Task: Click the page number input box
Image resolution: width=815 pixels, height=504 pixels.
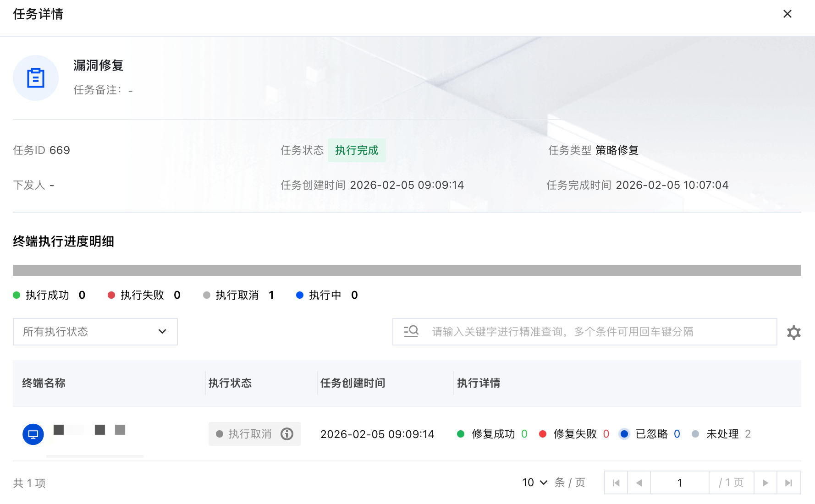Action: pyautogui.click(x=680, y=483)
